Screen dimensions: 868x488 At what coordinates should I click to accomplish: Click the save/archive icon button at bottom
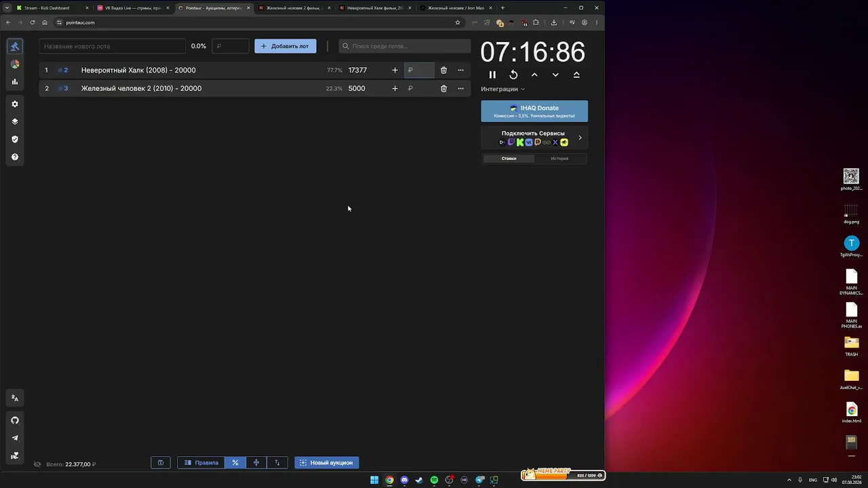[x=161, y=463]
